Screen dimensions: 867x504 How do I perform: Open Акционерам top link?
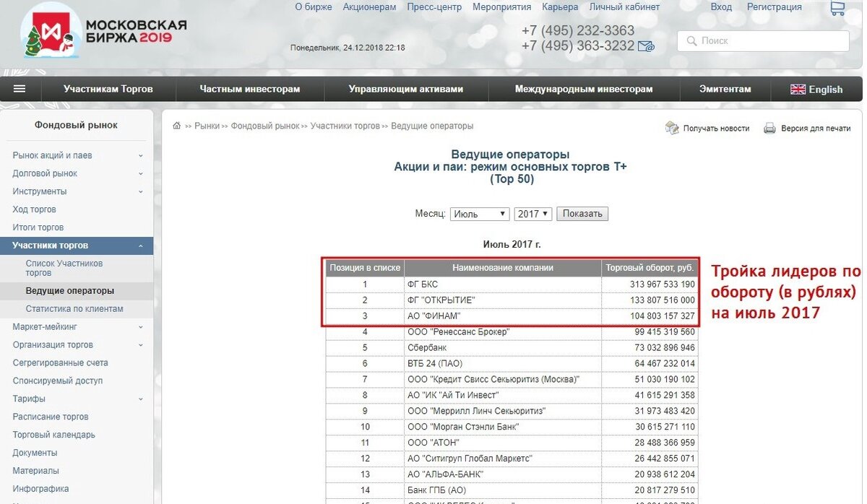pos(370,7)
